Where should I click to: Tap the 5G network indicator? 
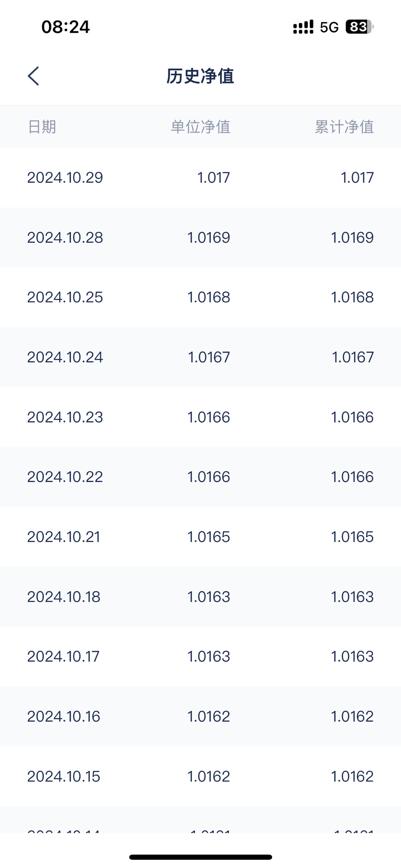(329, 27)
